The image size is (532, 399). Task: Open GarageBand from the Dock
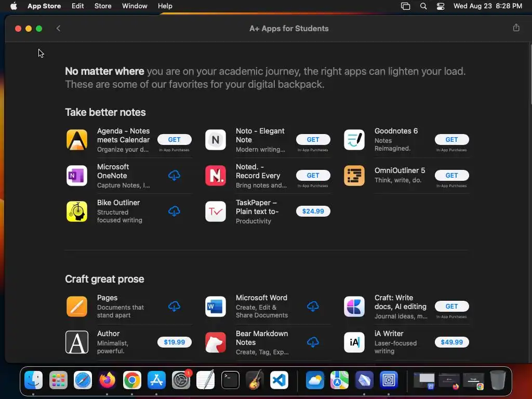255,380
